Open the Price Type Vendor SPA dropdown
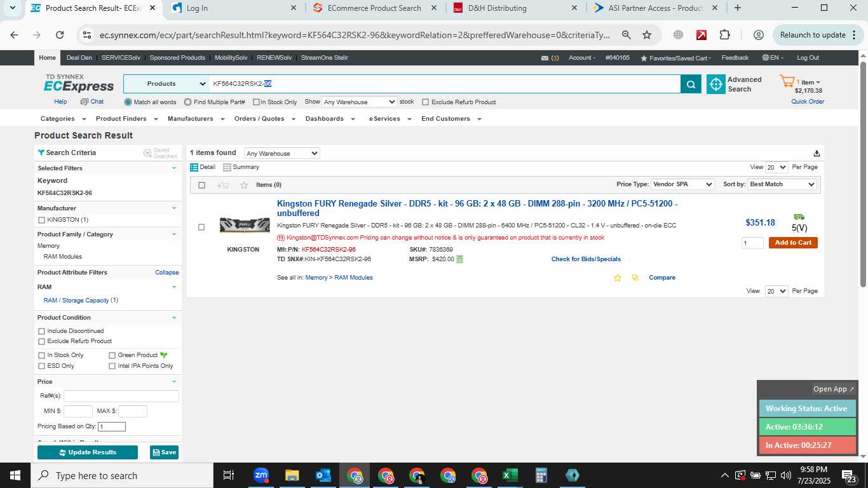Viewport: 868px width, 488px height. point(683,184)
